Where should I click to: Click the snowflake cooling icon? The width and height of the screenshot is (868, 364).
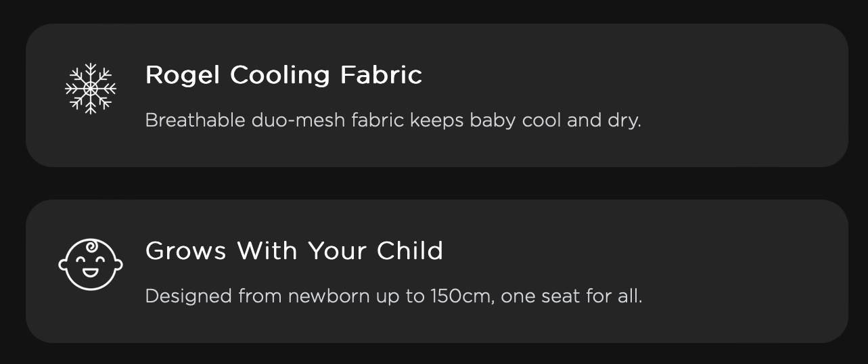coord(91,89)
